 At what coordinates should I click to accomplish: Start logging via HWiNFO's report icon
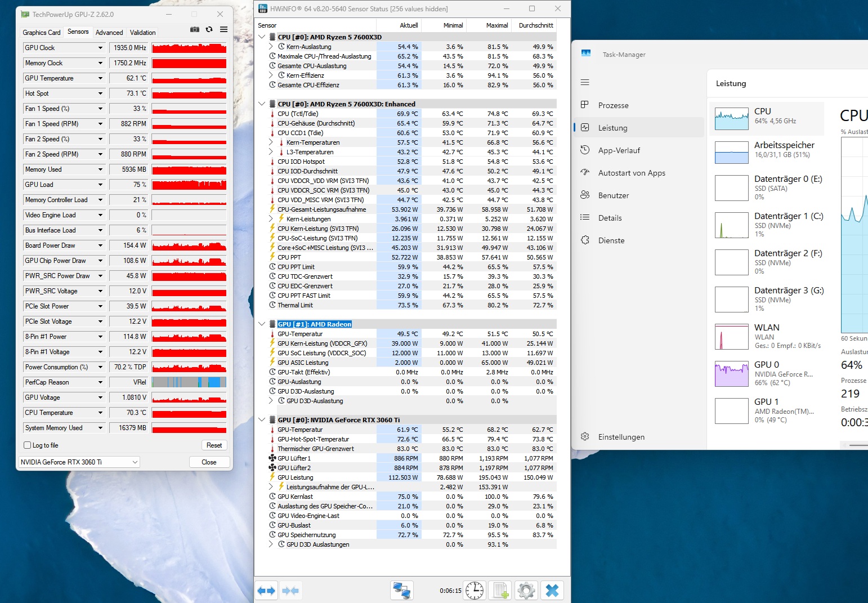[500, 590]
